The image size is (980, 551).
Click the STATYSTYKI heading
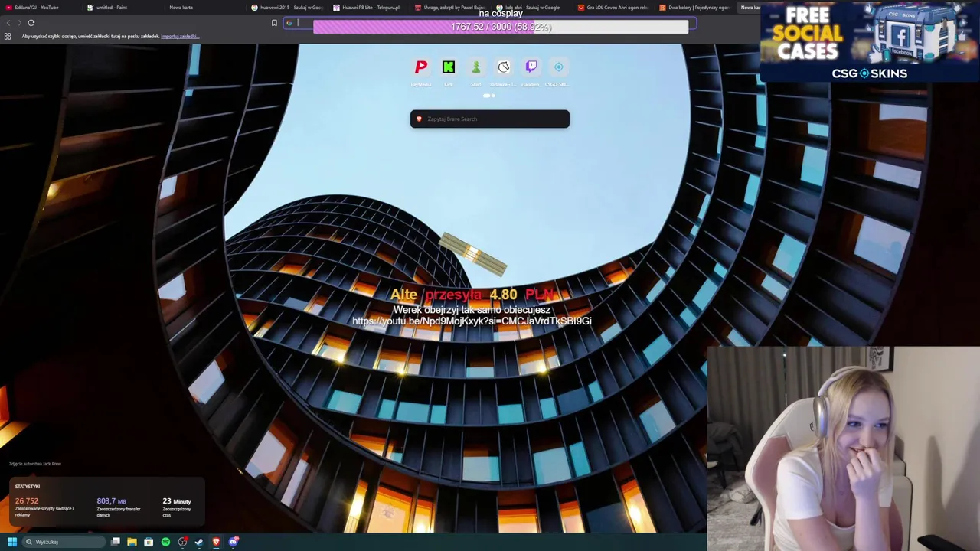tap(27, 487)
